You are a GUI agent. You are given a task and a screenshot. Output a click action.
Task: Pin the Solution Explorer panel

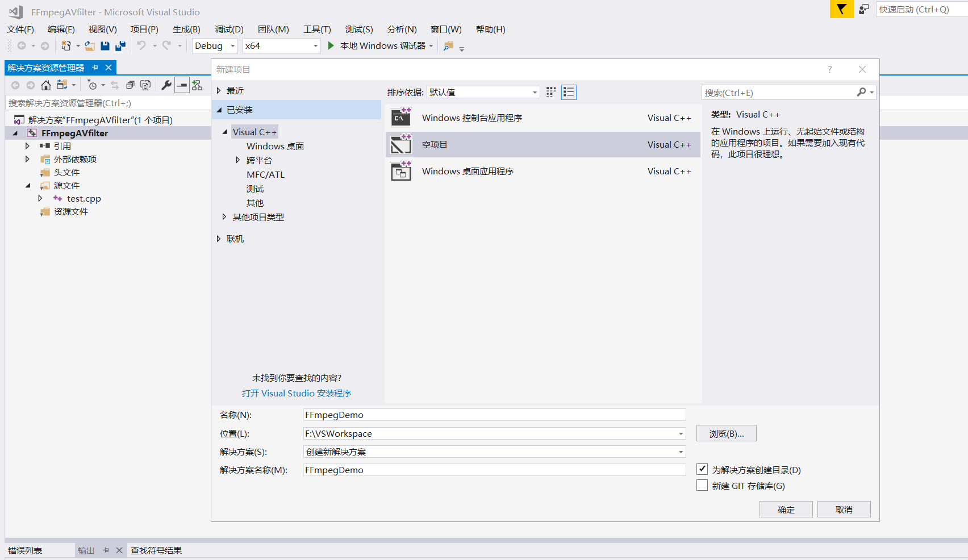95,67
